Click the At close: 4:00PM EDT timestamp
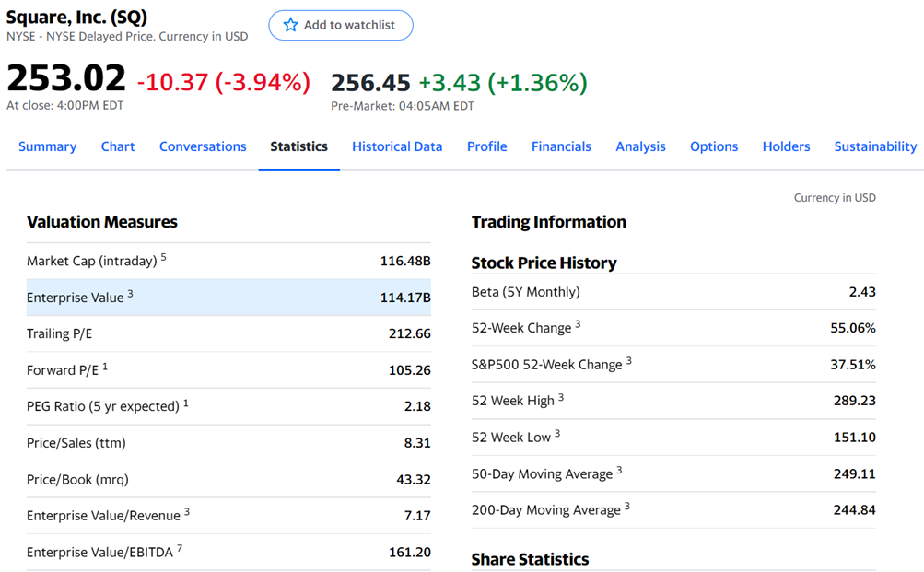This screenshot has height=572, width=924. (64, 105)
